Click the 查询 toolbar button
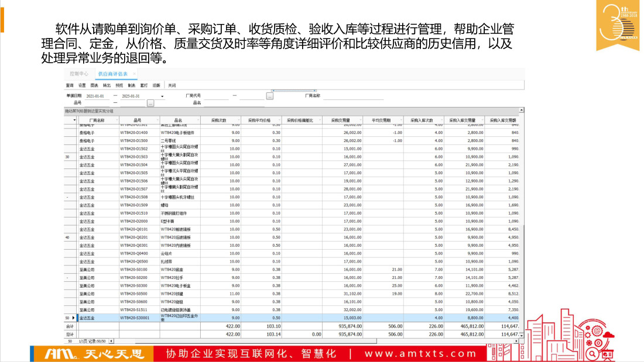 click(x=70, y=85)
